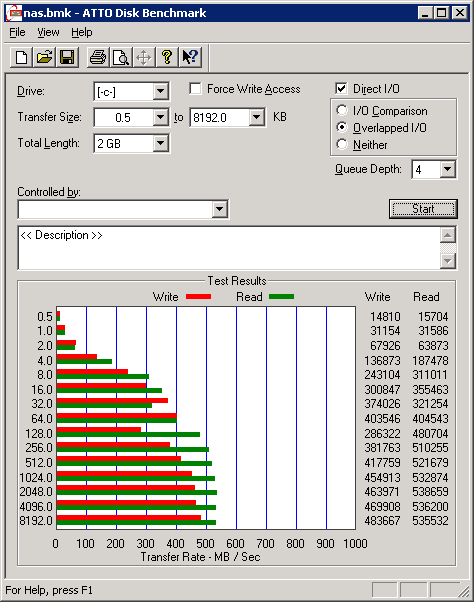Open Print Preview toolbar icon

pyautogui.click(x=121, y=58)
